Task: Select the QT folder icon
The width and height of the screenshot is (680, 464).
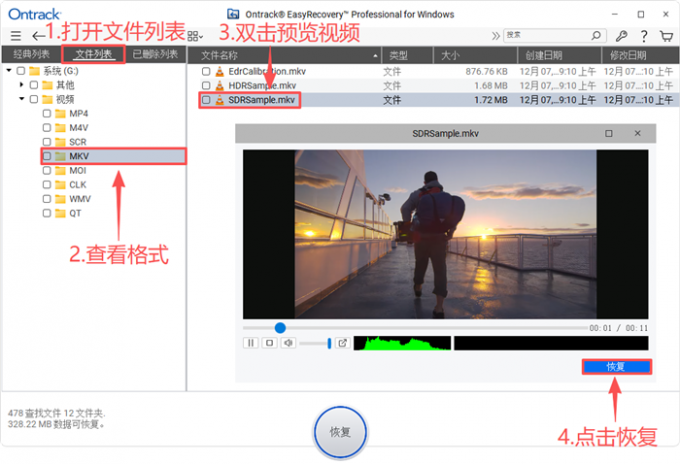Action: (60, 213)
